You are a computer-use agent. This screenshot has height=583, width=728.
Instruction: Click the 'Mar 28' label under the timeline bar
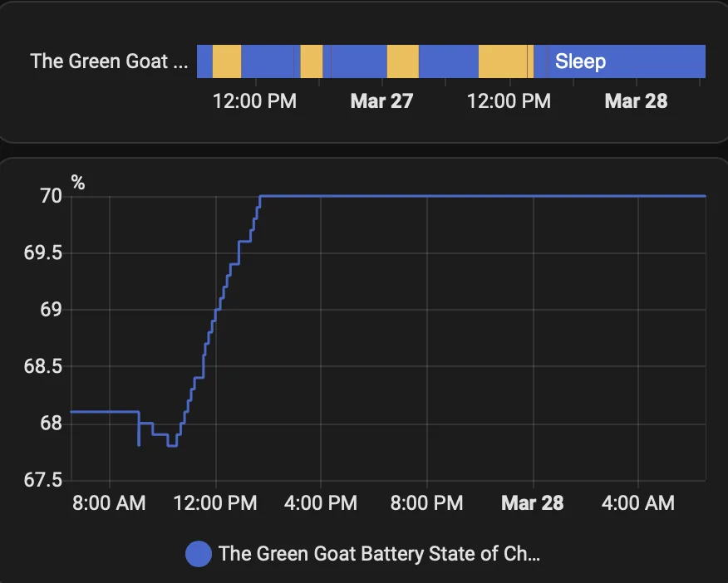pos(636,101)
